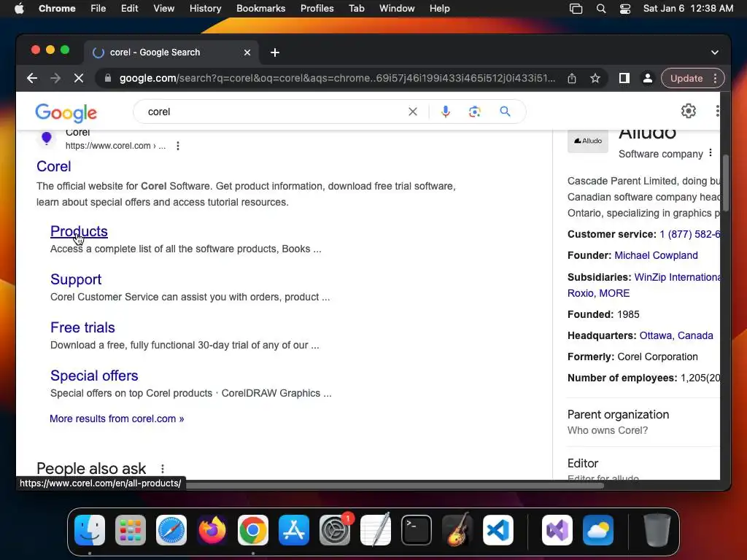Image resolution: width=747 pixels, height=560 pixels.
Task: Expand Parent organization Who owns Corel
Action: pyautogui.click(x=643, y=422)
